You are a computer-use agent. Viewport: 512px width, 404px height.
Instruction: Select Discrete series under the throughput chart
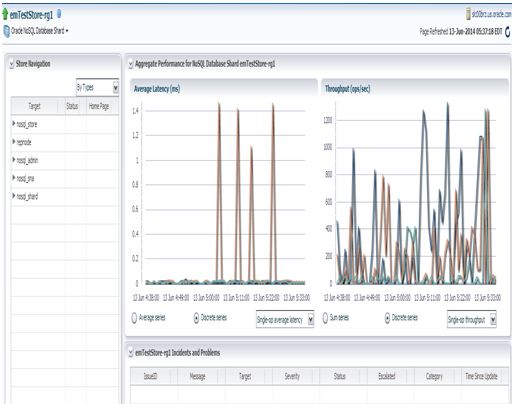click(x=387, y=318)
